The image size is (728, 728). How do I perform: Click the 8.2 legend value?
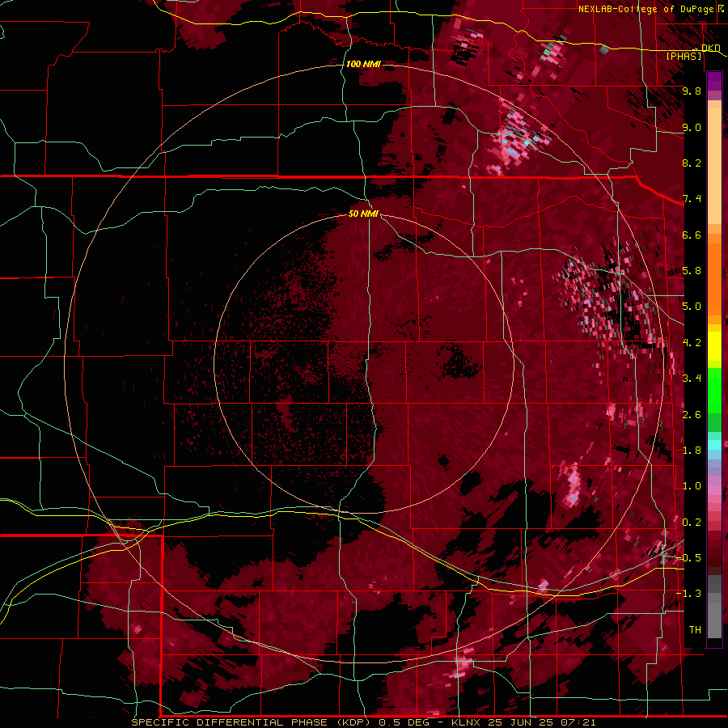[x=692, y=163]
